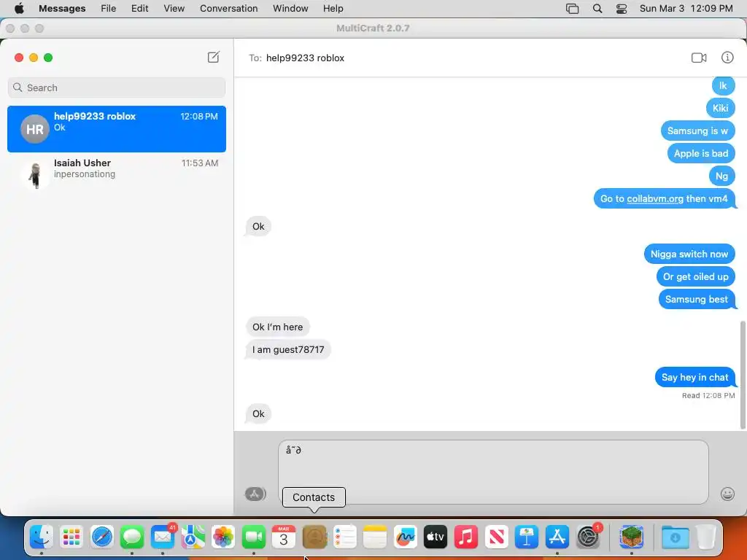The height and width of the screenshot is (560, 747).
Task: Open the Apple menu
Action: (x=19, y=8)
